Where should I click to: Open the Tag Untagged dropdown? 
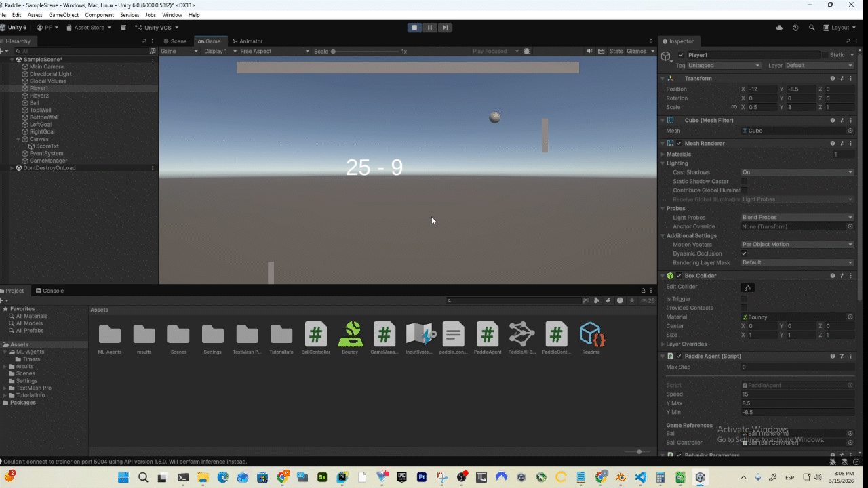[724, 66]
